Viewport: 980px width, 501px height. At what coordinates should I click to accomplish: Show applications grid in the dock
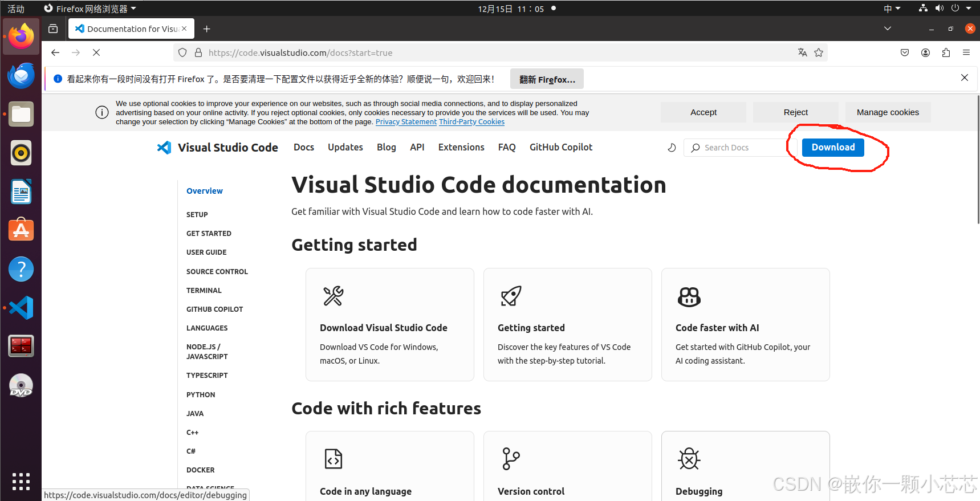21,482
